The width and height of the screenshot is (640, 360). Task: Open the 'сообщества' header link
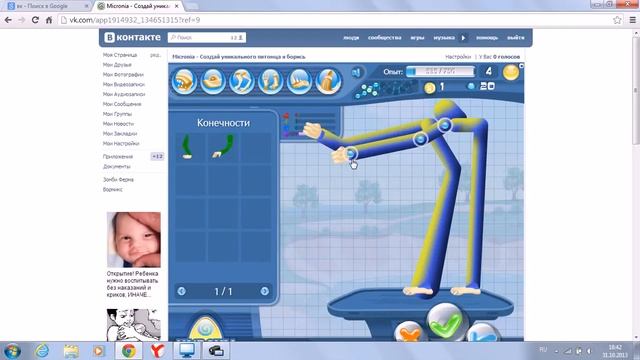384,38
